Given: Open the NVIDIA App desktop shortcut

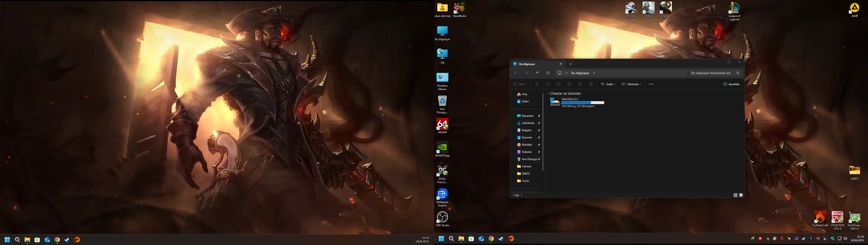Looking at the screenshot, I should 442,149.
